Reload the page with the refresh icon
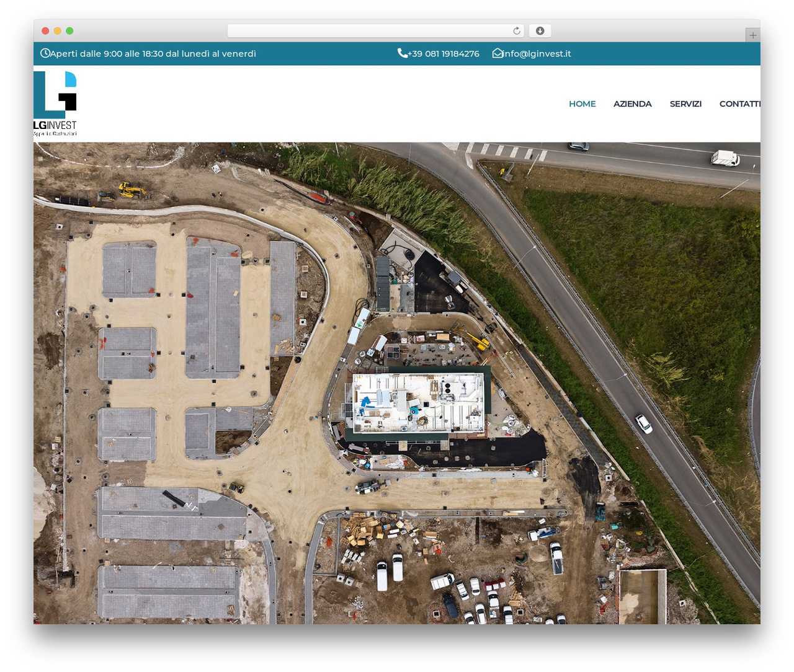This screenshot has width=794, height=672. coord(517,31)
